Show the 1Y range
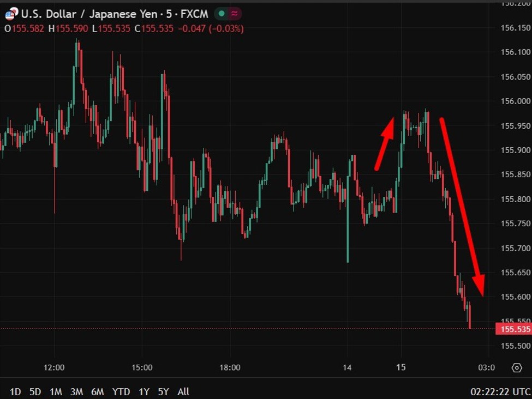The height and width of the screenshot is (399, 532). [144, 391]
